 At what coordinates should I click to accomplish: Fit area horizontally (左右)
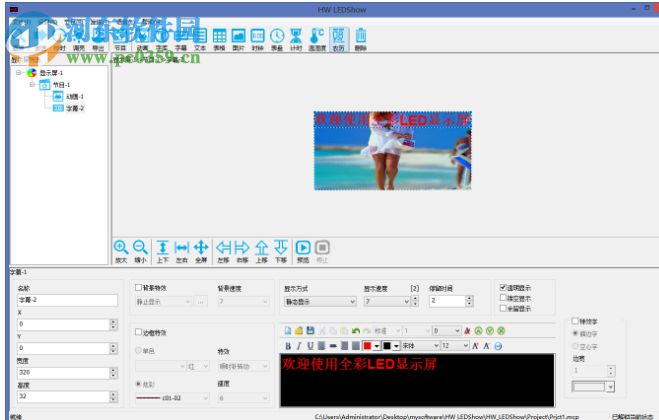(x=182, y=251)
